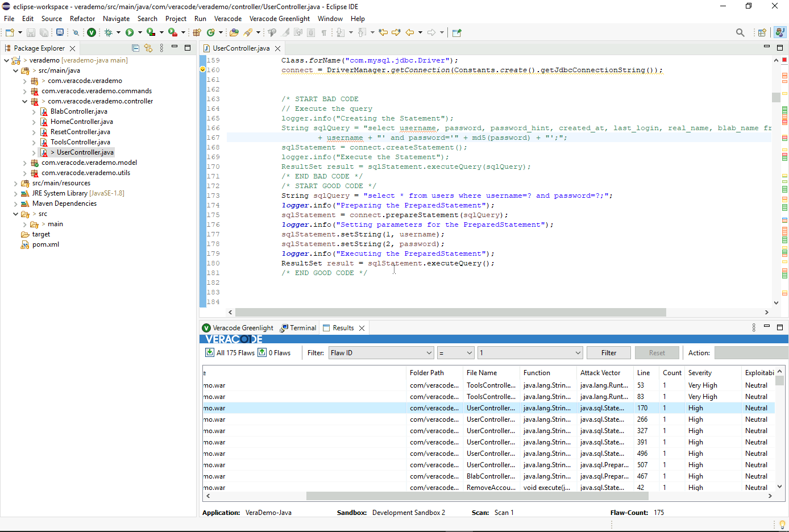Viewport: 789px width, 532px height.
Task: Open the Veracode Greenlight menu
Action: 280,19
